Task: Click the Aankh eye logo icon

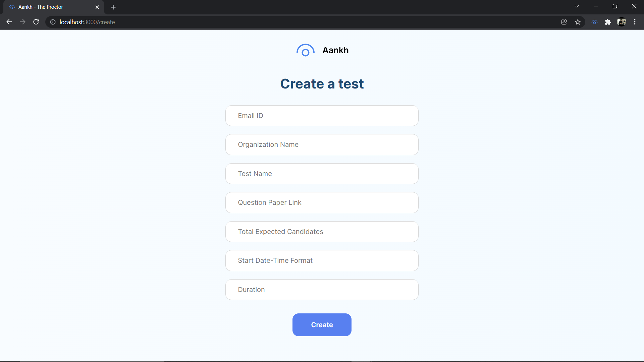Action: click(305, 50)
